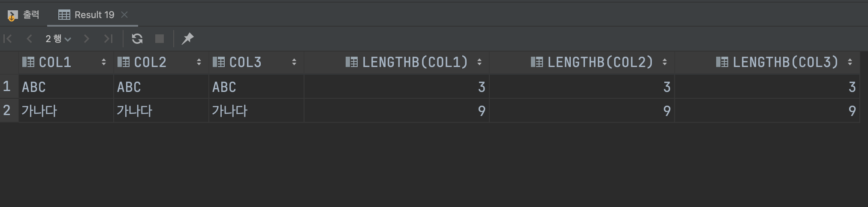Sort by COL1 using its sort arrows
Image resolution: width=868 pixels, height=207 pixels.
pos(104,62)
